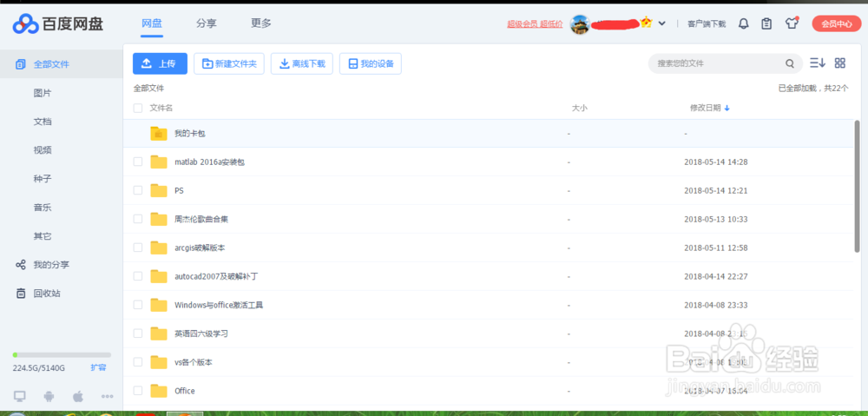Open the PS folder icon
Viewport: 868px width, 416px height.
[159, 190]
